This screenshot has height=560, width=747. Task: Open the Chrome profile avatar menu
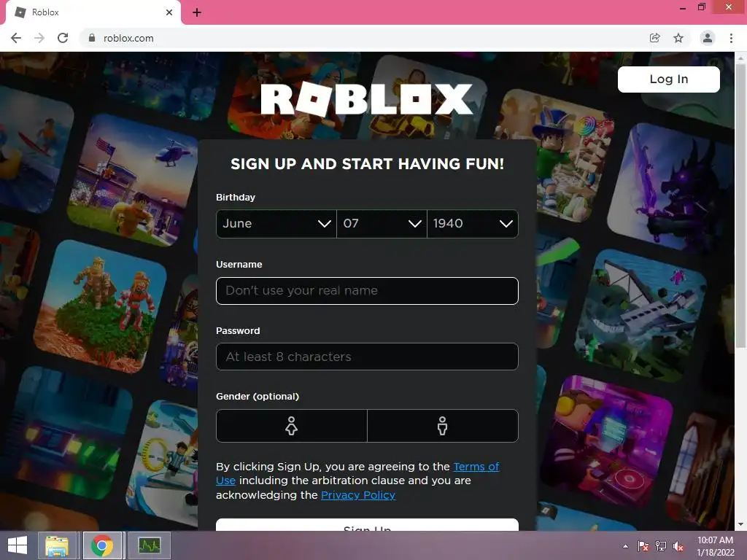[708, 38]
